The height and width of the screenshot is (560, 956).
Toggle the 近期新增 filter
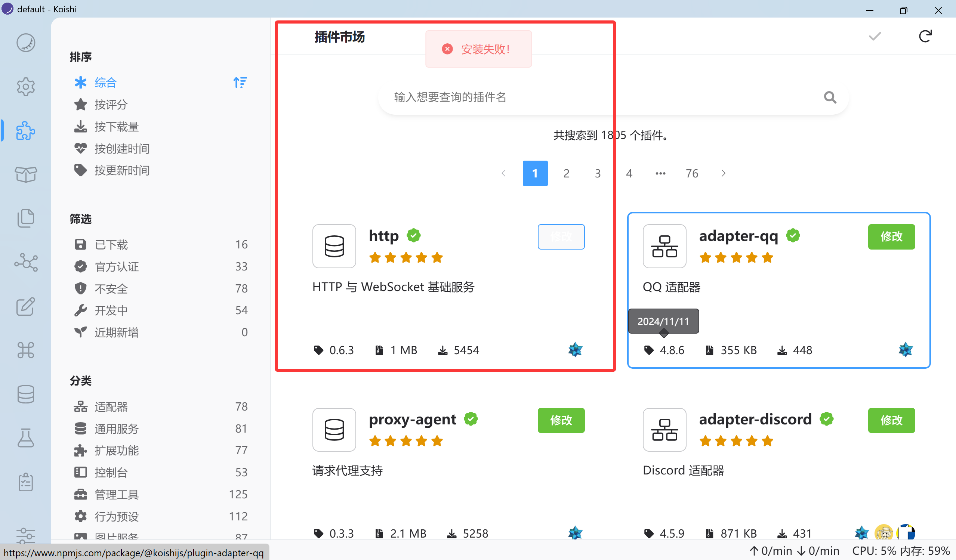tap(160, 332)
